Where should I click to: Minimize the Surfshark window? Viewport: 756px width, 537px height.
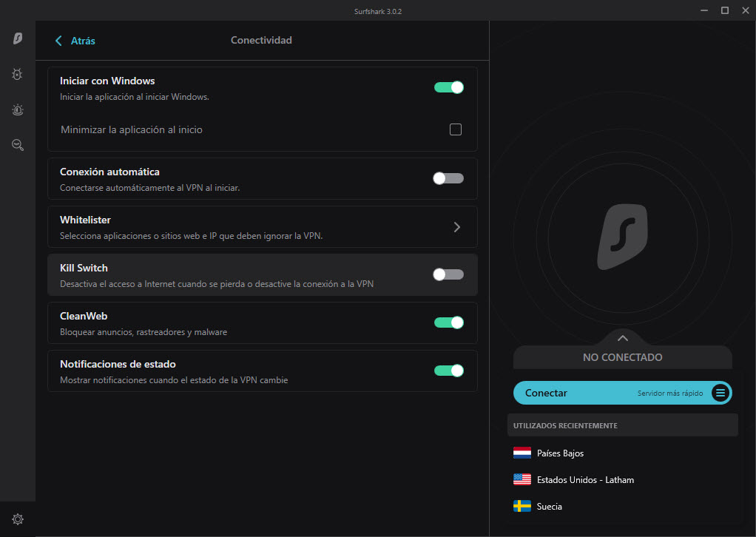pos(704,10)
